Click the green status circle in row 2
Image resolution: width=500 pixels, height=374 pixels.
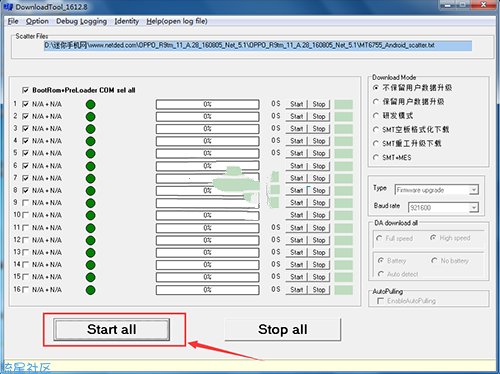tap(90, 117)
